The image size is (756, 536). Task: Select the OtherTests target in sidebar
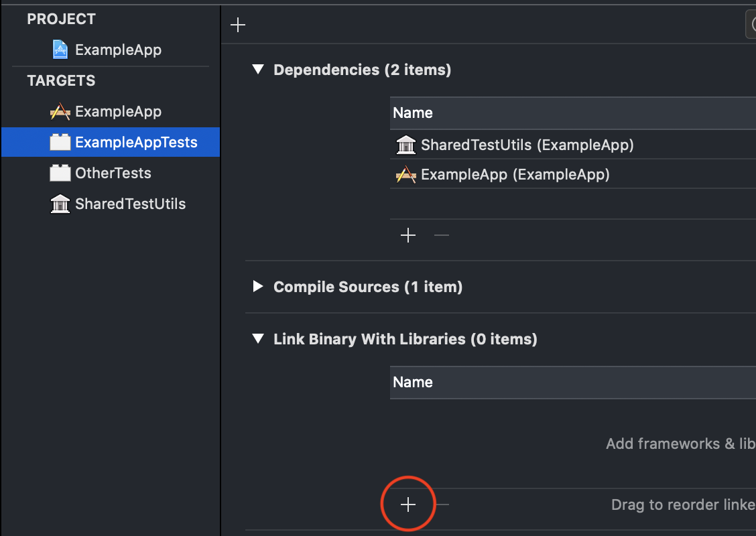pos(110,173)
